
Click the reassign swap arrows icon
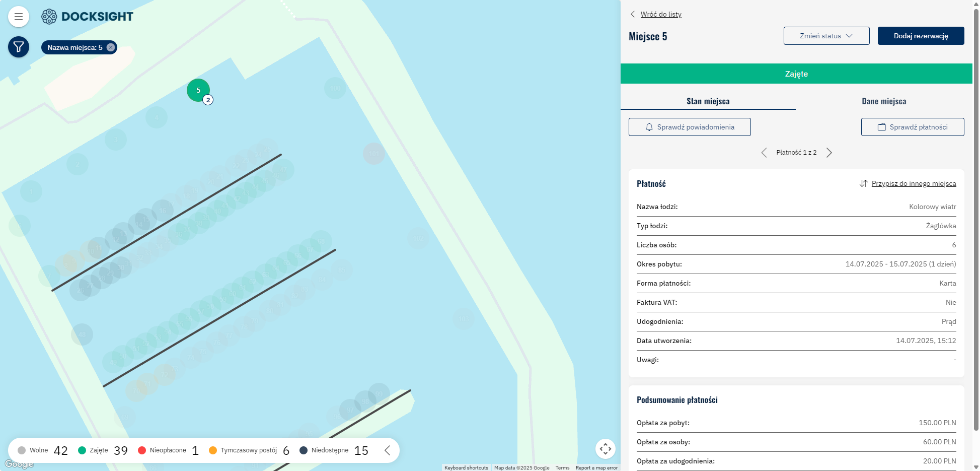864,183
